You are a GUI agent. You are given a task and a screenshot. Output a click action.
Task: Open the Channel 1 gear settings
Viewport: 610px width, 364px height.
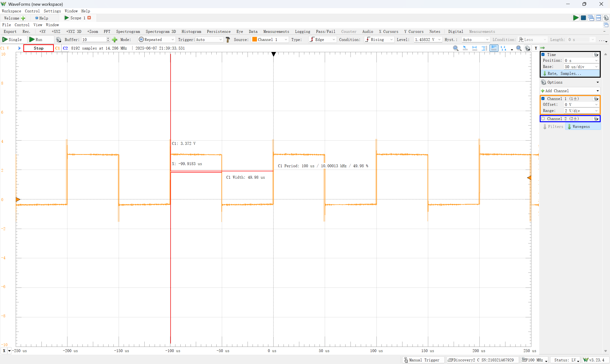(x=596, y=99)
